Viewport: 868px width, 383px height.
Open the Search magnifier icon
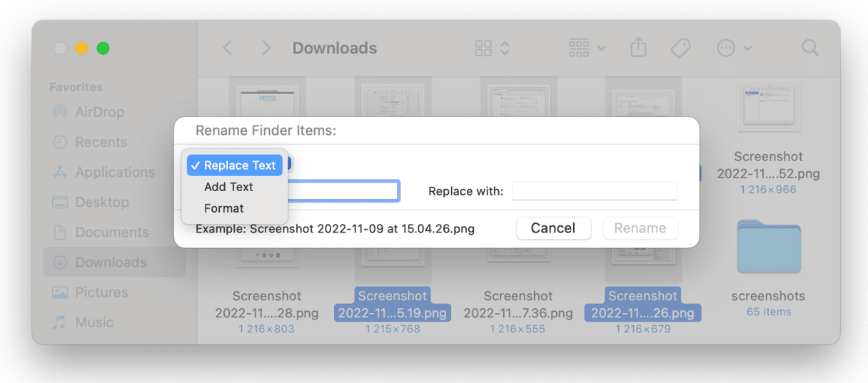pos(810,48)
